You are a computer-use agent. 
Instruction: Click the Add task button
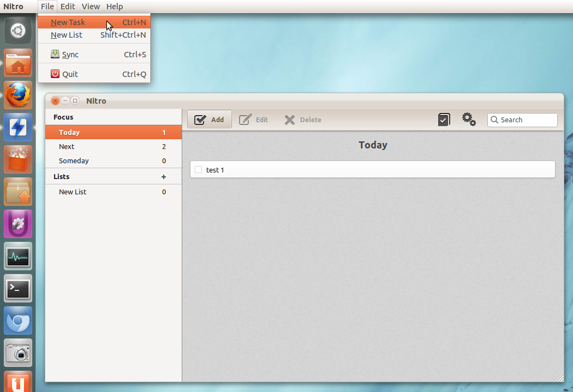210,119
